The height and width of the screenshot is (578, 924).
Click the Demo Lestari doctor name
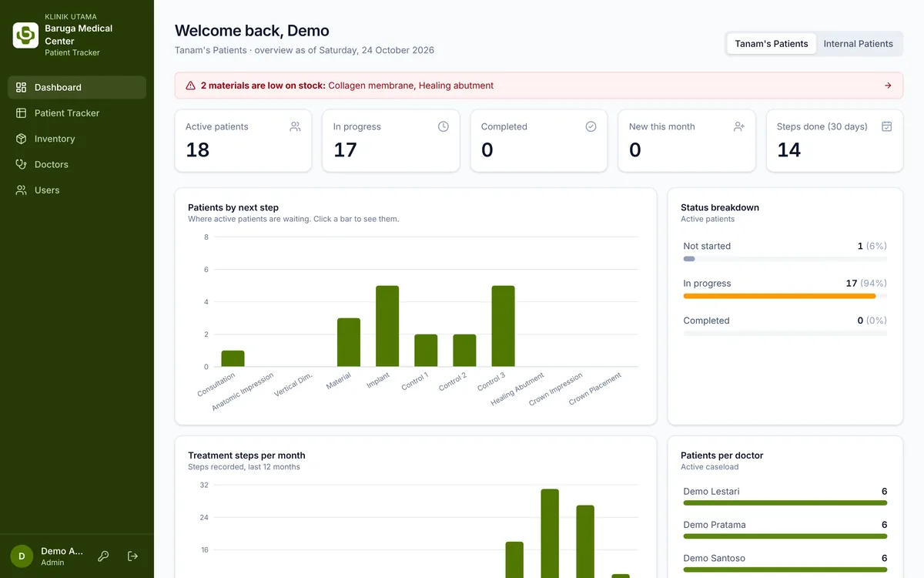(711, 491)
